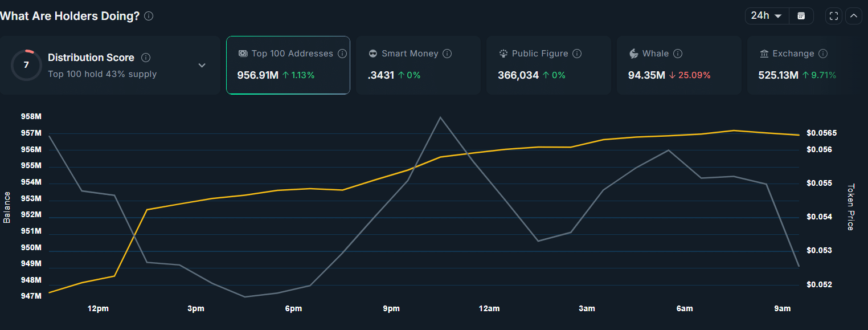Viewport: 868px width, 330px height.
Task: Open the calendar date picker
Action: (x=801, y=16)
